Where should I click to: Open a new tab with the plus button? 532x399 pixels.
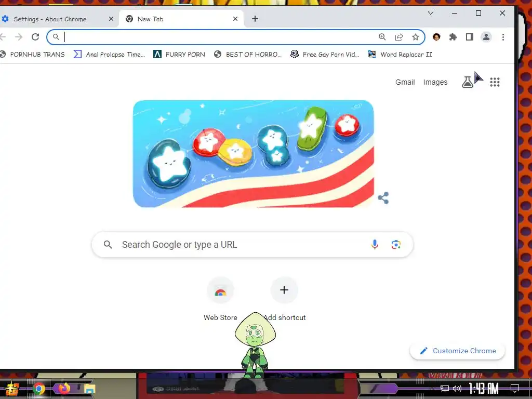[255, 19]
